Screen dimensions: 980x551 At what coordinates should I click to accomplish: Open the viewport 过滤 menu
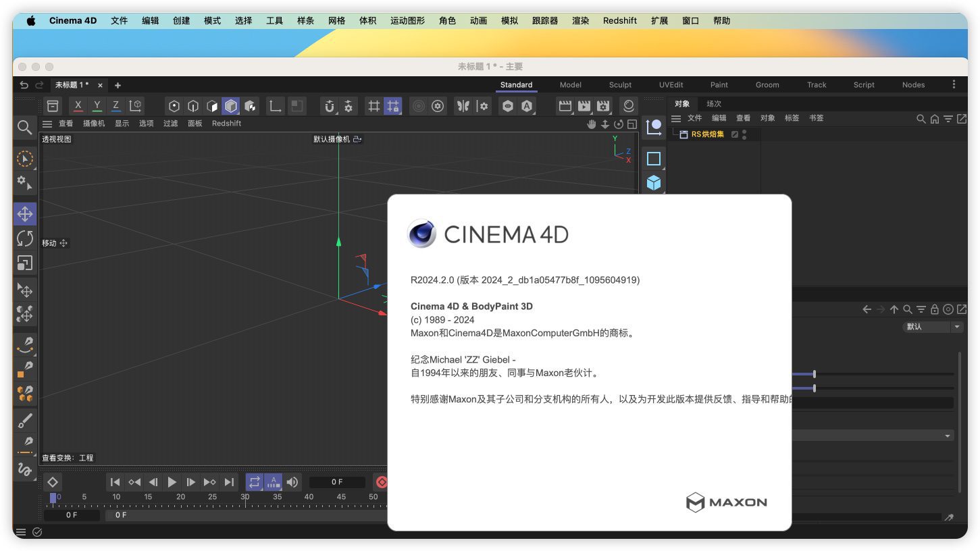click(171, 124)
